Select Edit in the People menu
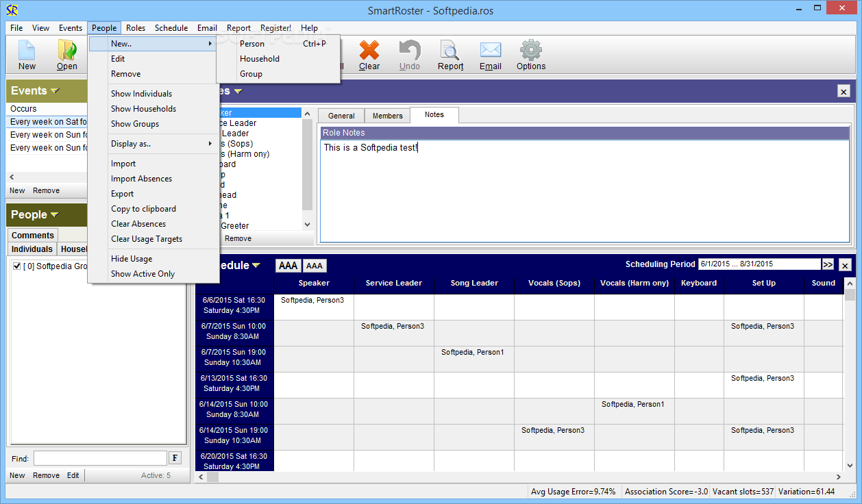This screenshot has height=504, width=862. (153, 58)
